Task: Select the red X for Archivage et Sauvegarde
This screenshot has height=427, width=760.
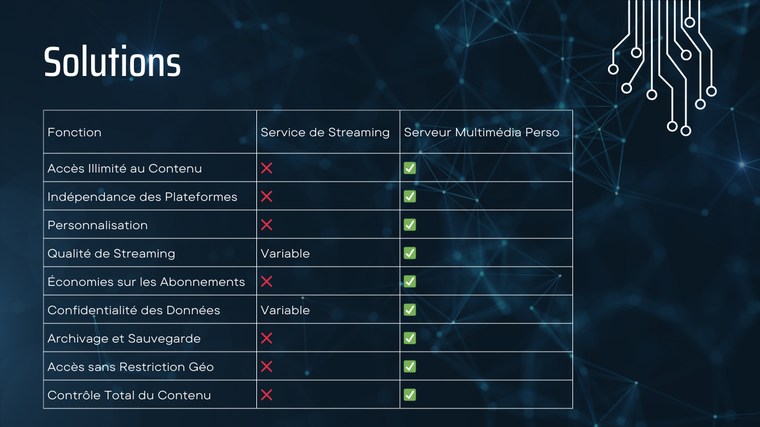Action: point(267,338)
